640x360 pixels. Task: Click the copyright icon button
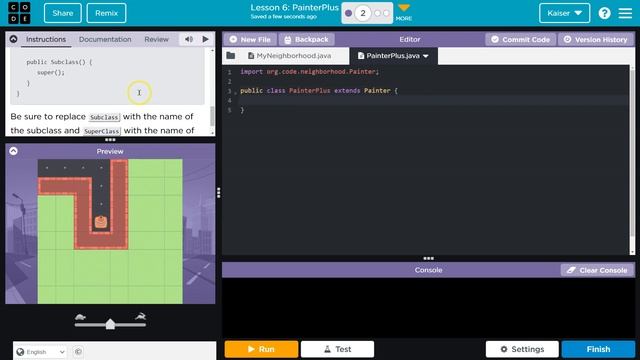(78, 351)
